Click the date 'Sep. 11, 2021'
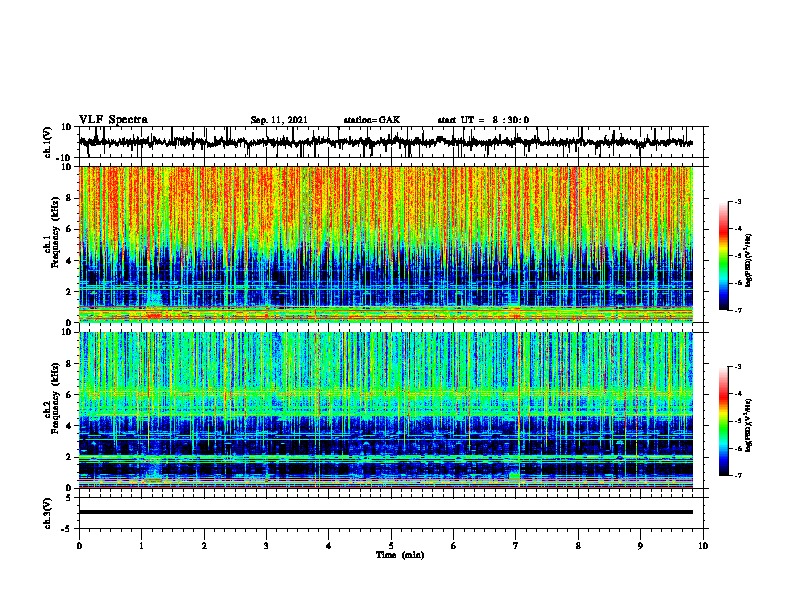The width and height of the screenshot is (792, 612). [279, 120]
